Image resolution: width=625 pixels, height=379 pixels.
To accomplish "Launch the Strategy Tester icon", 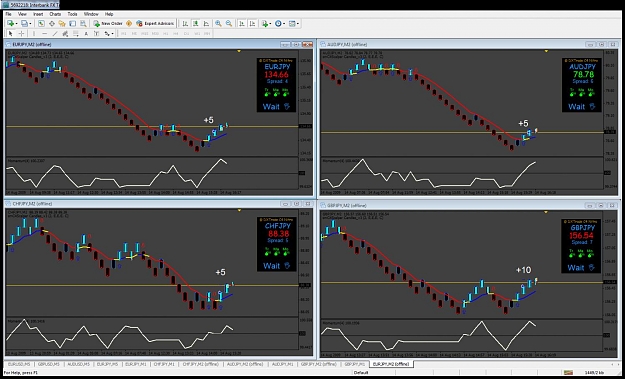I will tap(83, 24).
